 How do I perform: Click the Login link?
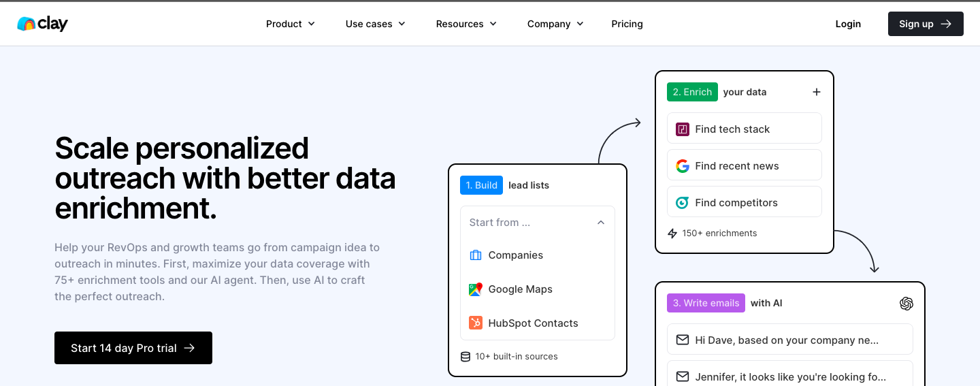[848, 24]
